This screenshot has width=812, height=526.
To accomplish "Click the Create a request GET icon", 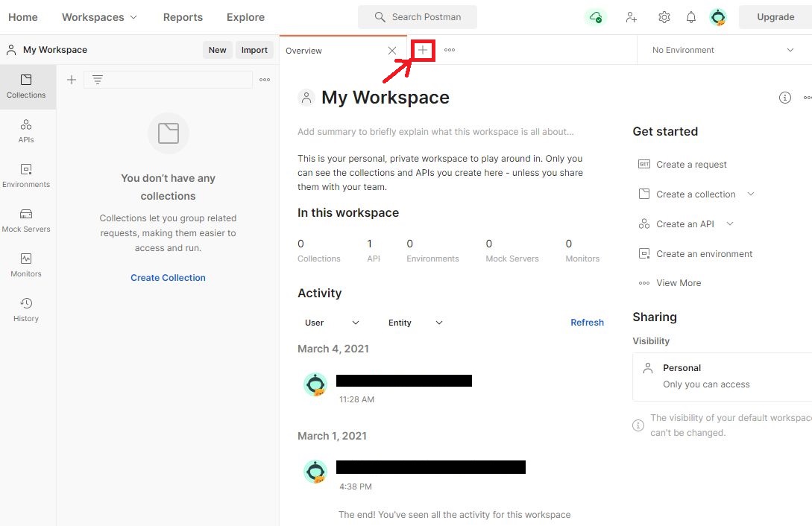I will click(x=643, y=164).
